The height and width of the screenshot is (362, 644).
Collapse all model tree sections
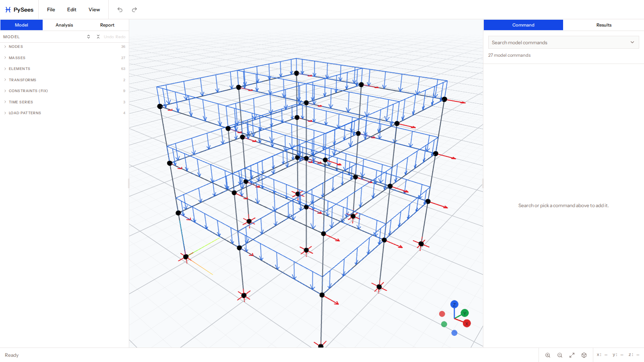[98, 37]
